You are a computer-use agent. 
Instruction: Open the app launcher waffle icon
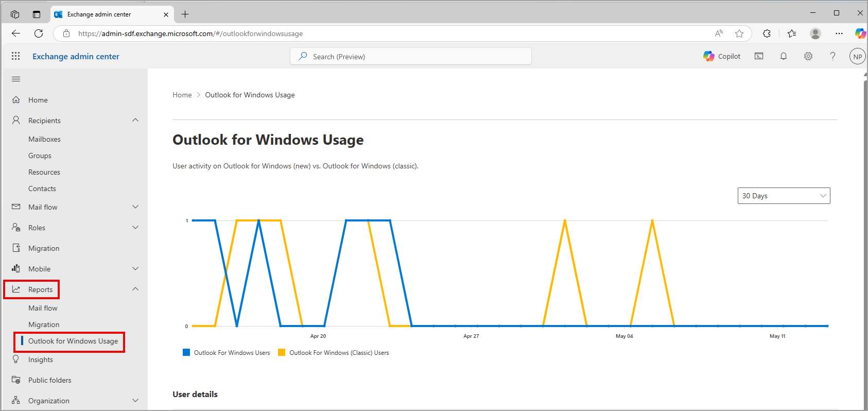(x=16, y=56)
